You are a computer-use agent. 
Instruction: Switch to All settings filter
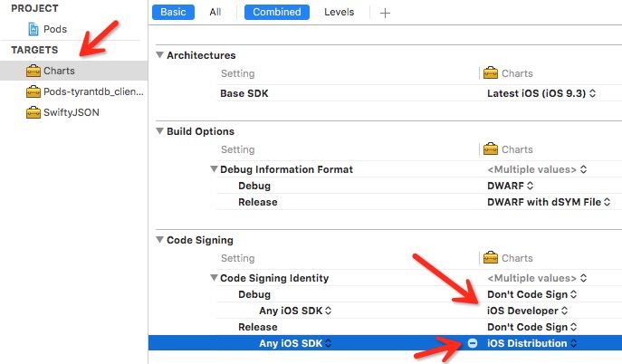[215, 13]
